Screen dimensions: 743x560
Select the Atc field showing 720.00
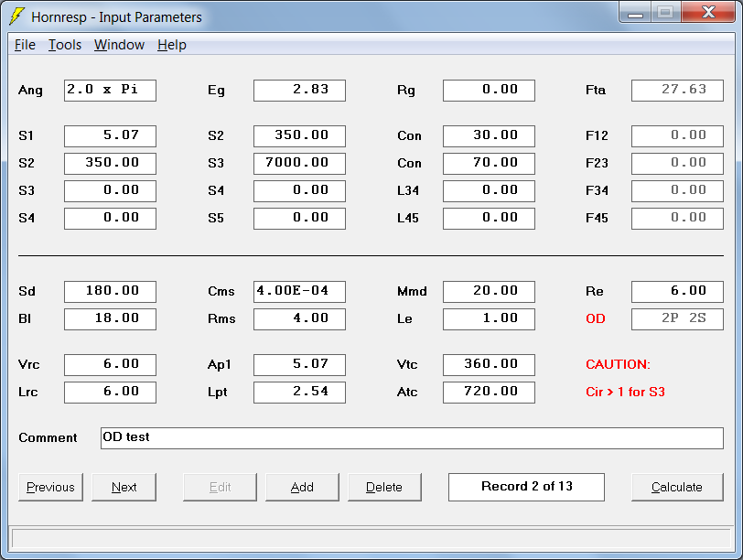pos(489,393)
